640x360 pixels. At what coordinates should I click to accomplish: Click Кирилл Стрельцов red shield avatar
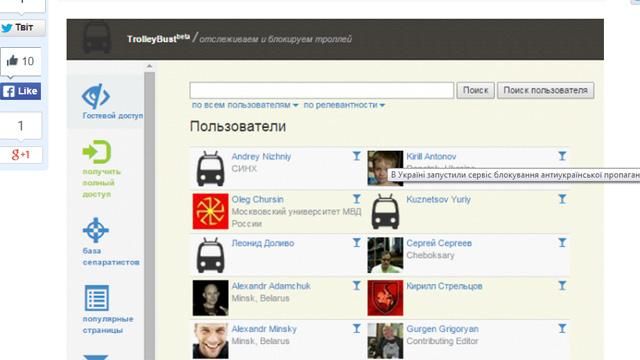[x=385, y=298]
